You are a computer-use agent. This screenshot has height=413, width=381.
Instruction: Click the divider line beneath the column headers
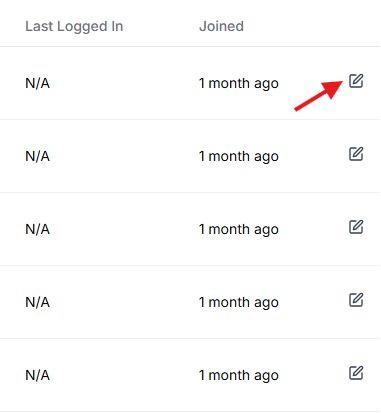(190, 47)
